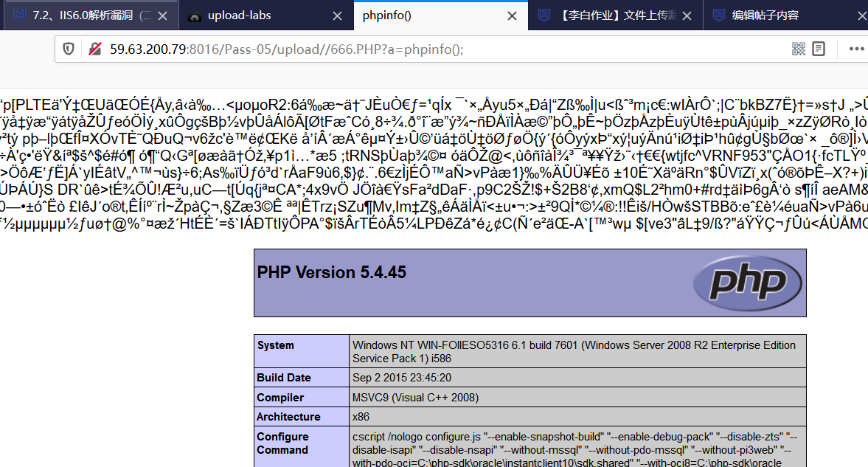Click the Windows NT WIN-FOIIESO5316 system value
Viewport: 868px width, 467px height.
[x=574, y=352]
